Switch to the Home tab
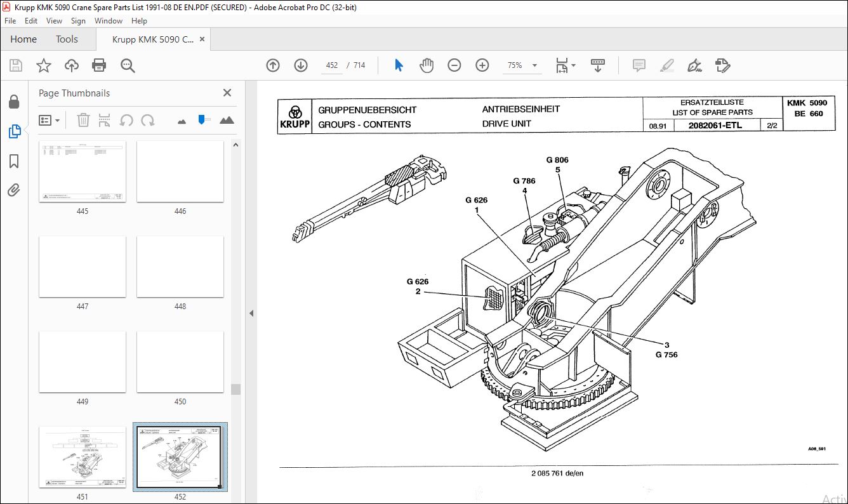Image resolution: width=848 pixels, height=504 pixels. click(x=23, y=39)
